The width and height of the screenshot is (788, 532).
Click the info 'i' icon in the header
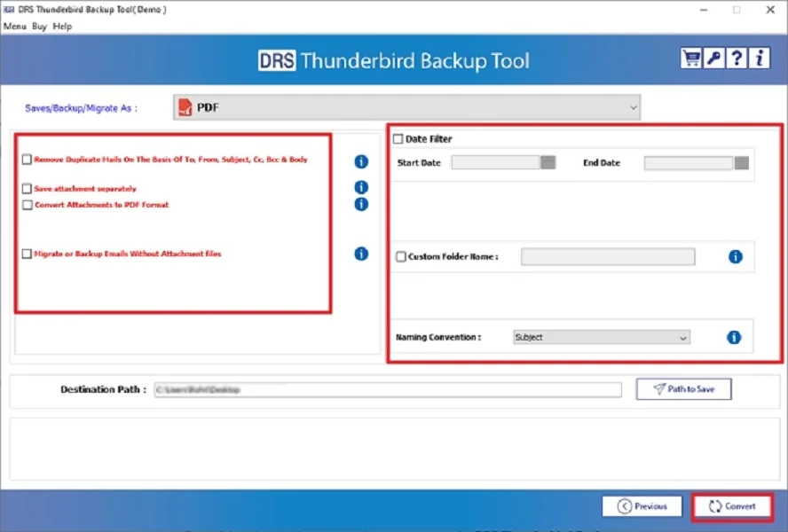click(760, 57)
